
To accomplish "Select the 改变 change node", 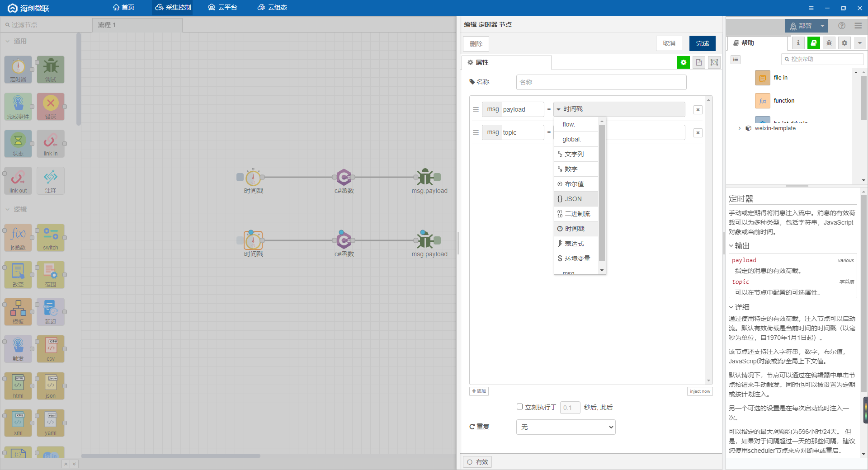I will (x=18, y=275).
